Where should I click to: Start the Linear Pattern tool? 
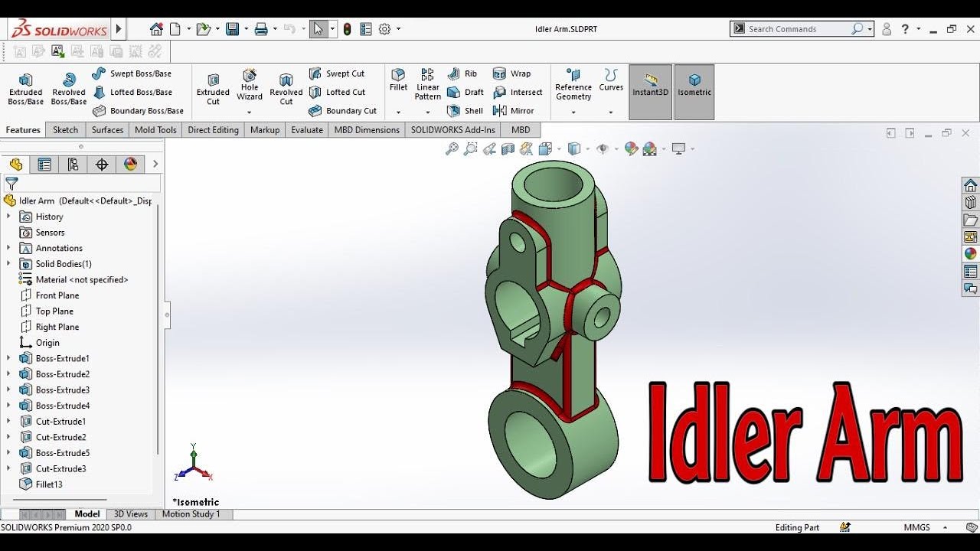(428, 84)
